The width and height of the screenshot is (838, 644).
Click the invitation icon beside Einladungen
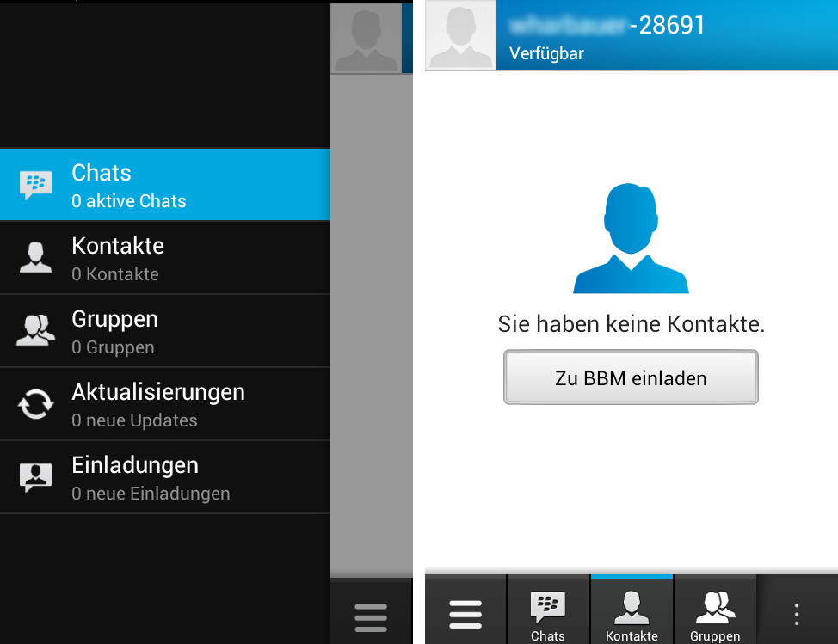[x=35, y=477]
